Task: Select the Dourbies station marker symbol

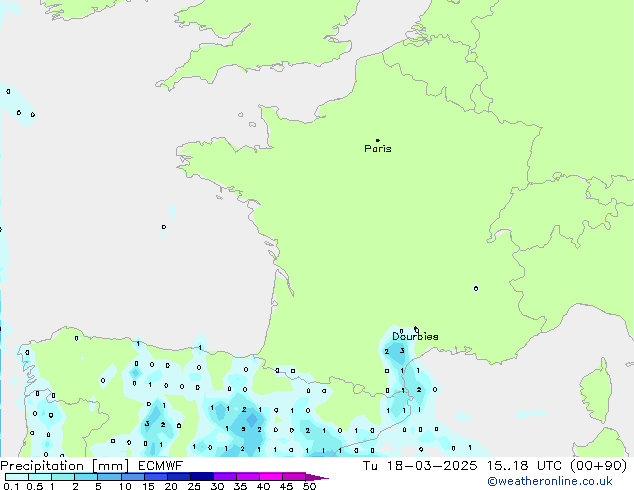Action: point(416,329)
